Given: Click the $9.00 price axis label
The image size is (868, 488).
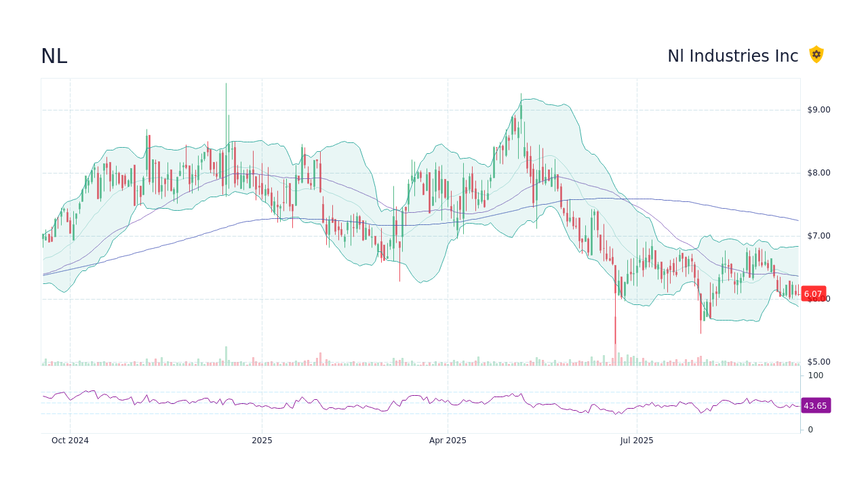Looking at the screenshot, I should click(x=818, y=110).
